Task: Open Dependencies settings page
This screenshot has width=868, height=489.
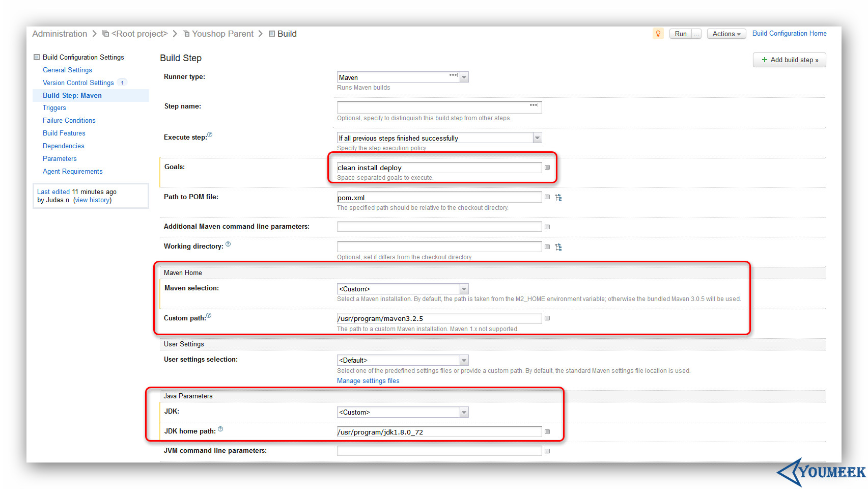Action: [64, 146]
